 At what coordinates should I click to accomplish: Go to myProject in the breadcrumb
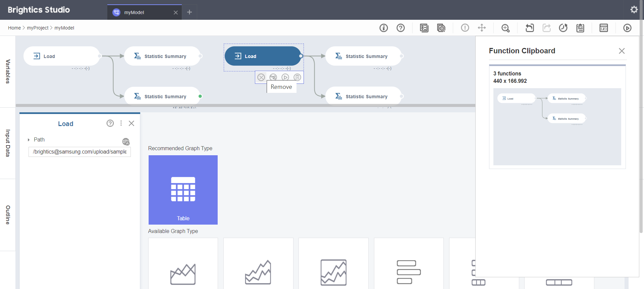click(38, 28)
